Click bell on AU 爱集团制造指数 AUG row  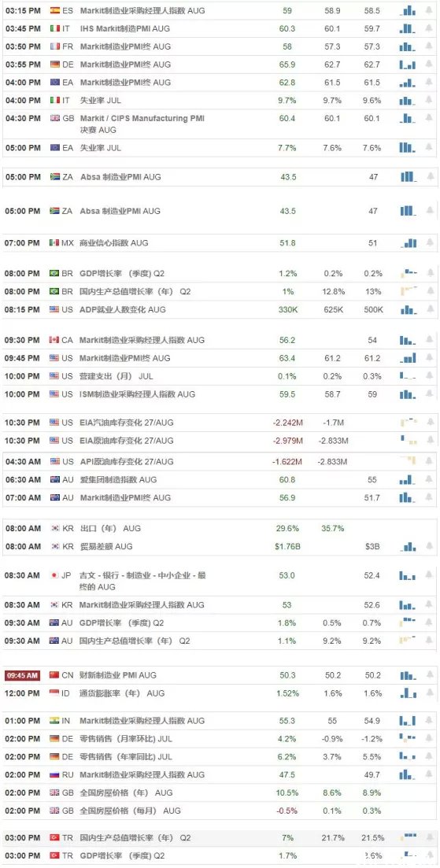430,479
